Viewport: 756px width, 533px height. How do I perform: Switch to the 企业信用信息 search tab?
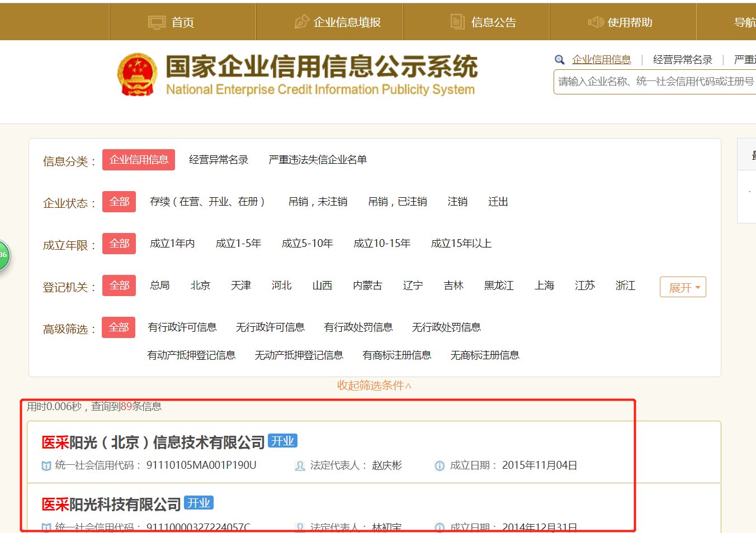coord(601,60)
